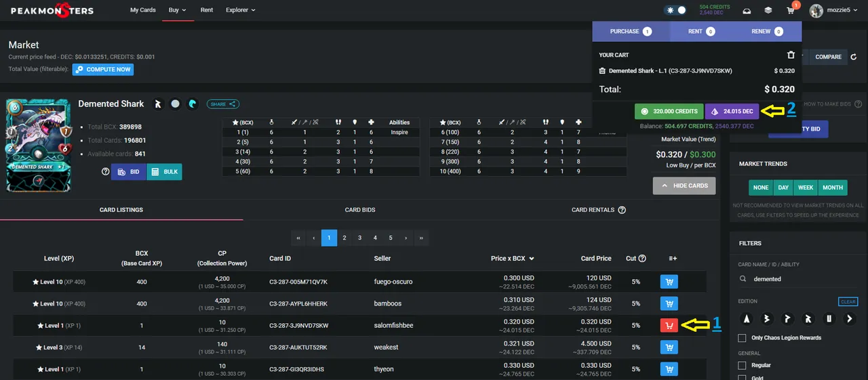868x380 pixels.
Task: Click Compute Now button
Action: (103, 69)
